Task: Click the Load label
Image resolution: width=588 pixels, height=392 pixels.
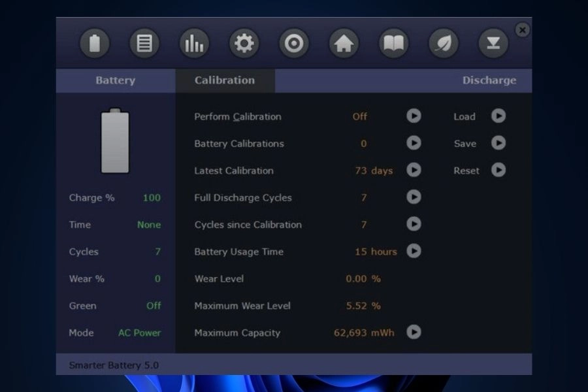Action: pyautogui.click(x=465, y=117)
